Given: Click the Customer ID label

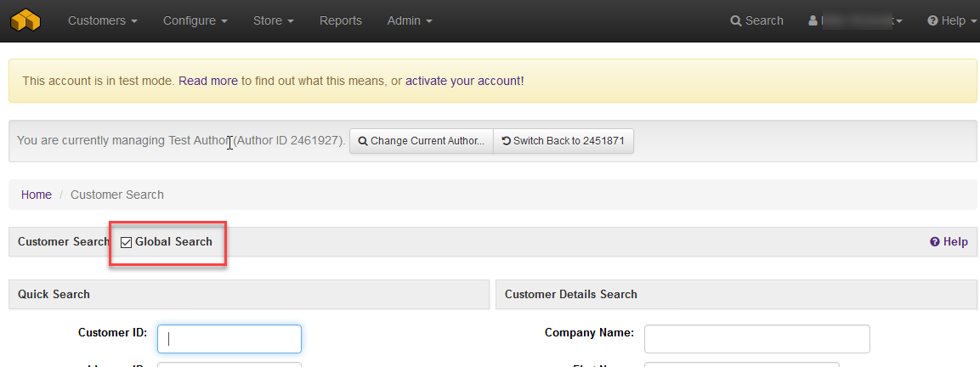Looking at the screenshot, I should coord(112,333).
